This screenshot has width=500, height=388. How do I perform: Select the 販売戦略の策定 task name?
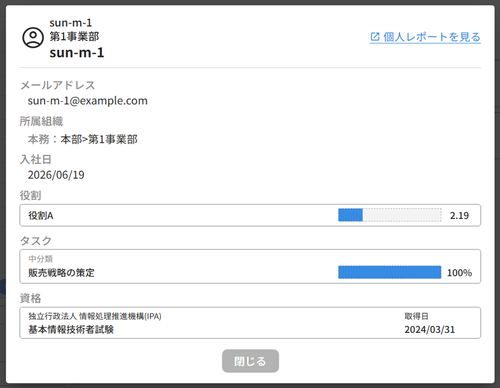tap(61, 273)
